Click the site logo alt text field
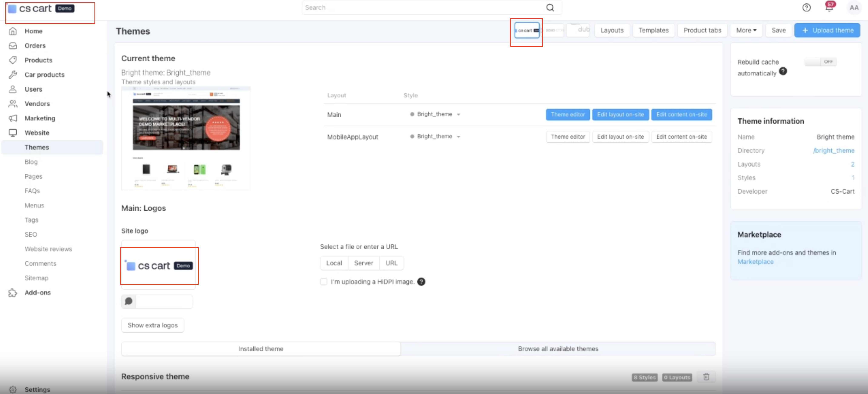 [x=164, y=301]
